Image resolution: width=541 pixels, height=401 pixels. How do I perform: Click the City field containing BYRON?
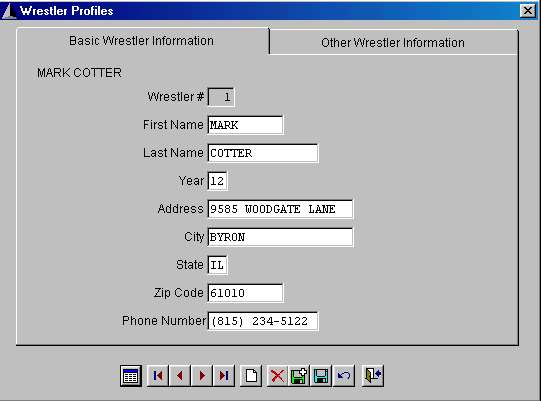(x=280, y=237)
